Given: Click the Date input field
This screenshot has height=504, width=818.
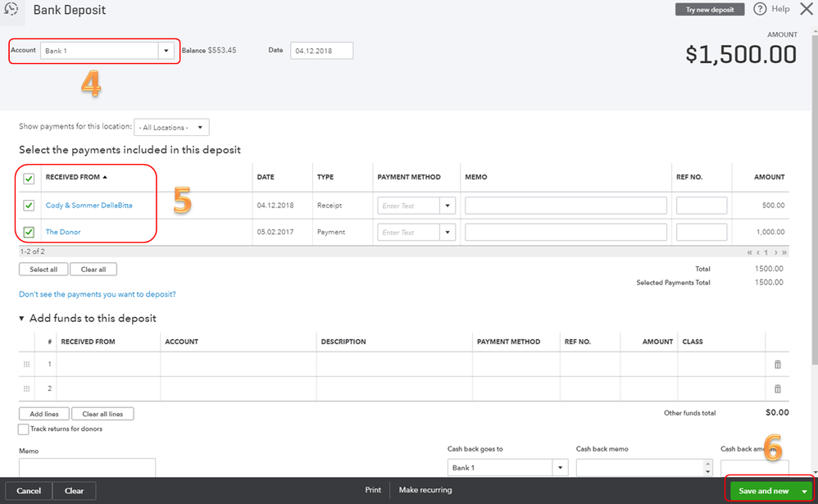Looking at the screenshot, I should [321, 51].
